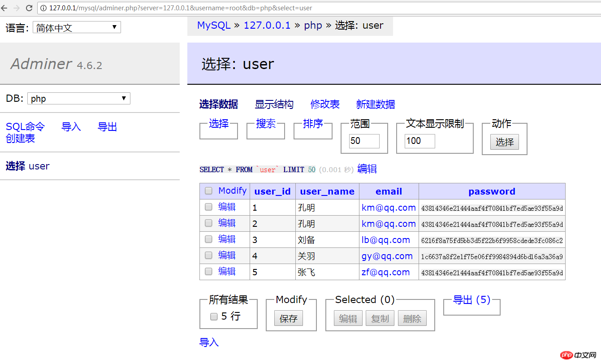Click email km@qq.com in row 1
Screen dimensions: 601x364
[x=389, y=208]
